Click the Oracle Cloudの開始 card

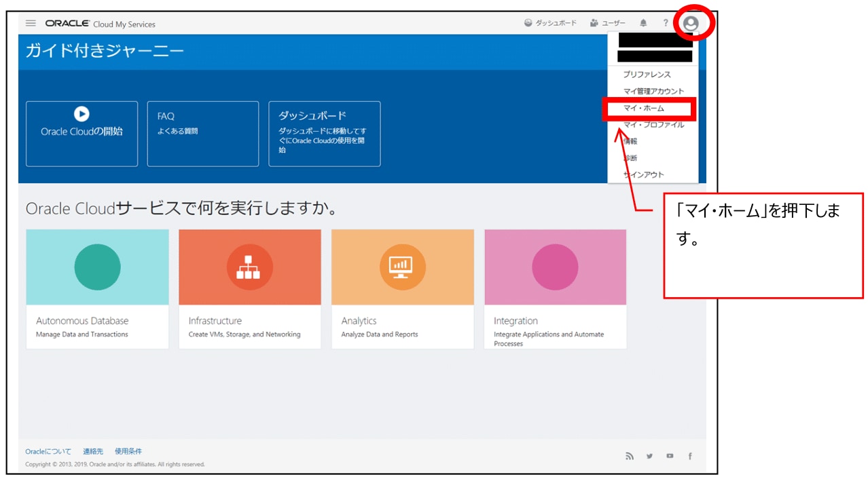pos(82,134)
